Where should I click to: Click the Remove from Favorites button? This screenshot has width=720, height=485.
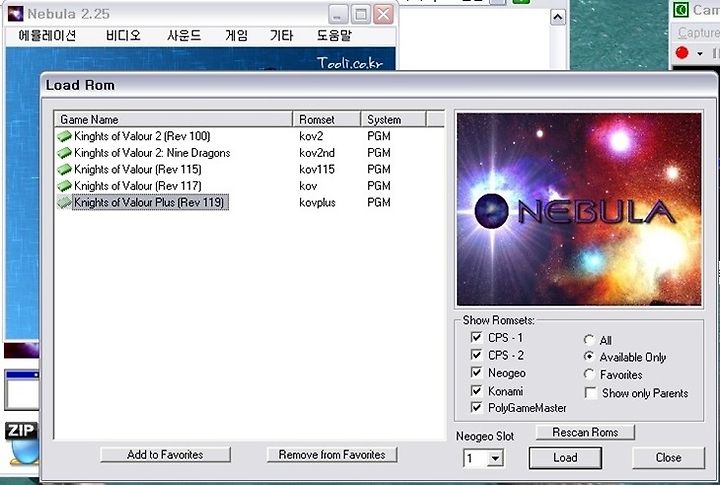tap(332, 455)
